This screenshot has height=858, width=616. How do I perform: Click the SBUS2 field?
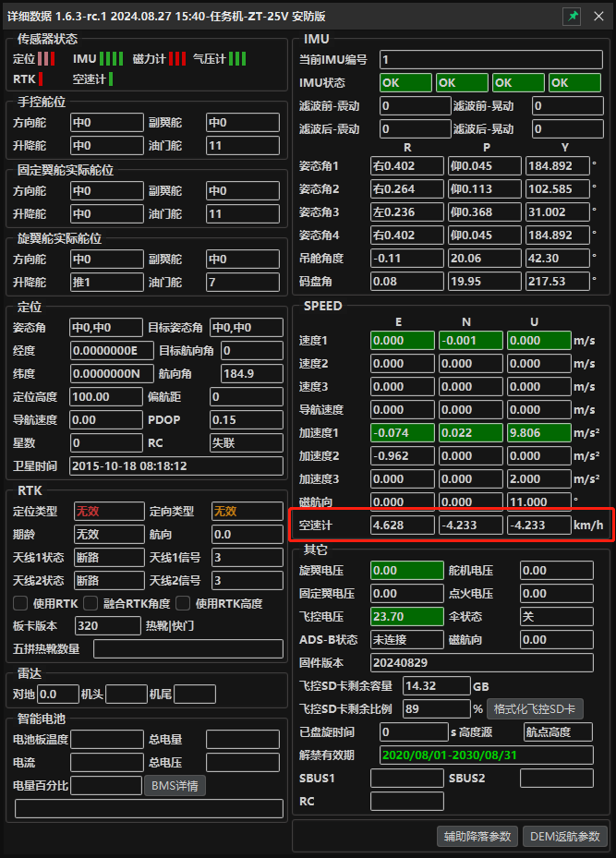point(556,778)
